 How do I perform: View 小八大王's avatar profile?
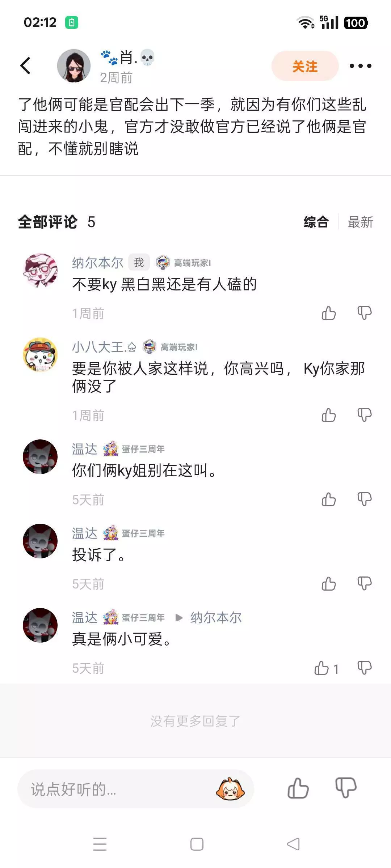[x=40, y=355]
